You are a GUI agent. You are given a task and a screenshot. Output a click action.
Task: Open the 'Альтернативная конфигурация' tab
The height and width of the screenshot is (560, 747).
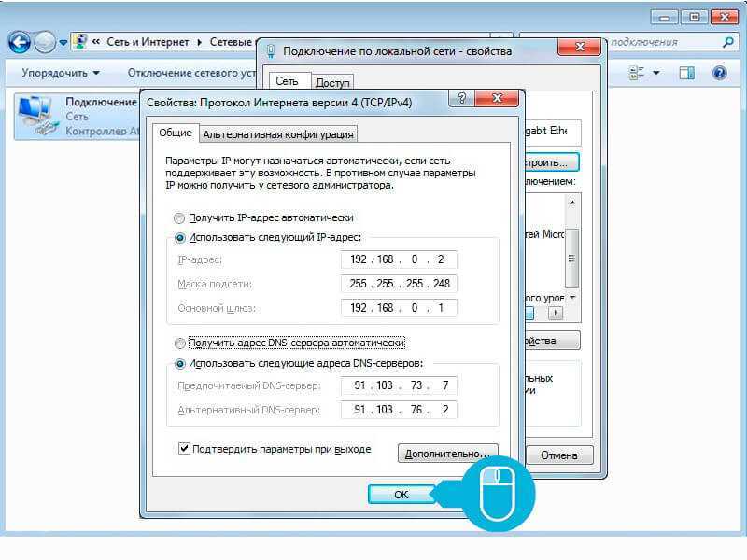pyautogui.click(x=278, y=134)
